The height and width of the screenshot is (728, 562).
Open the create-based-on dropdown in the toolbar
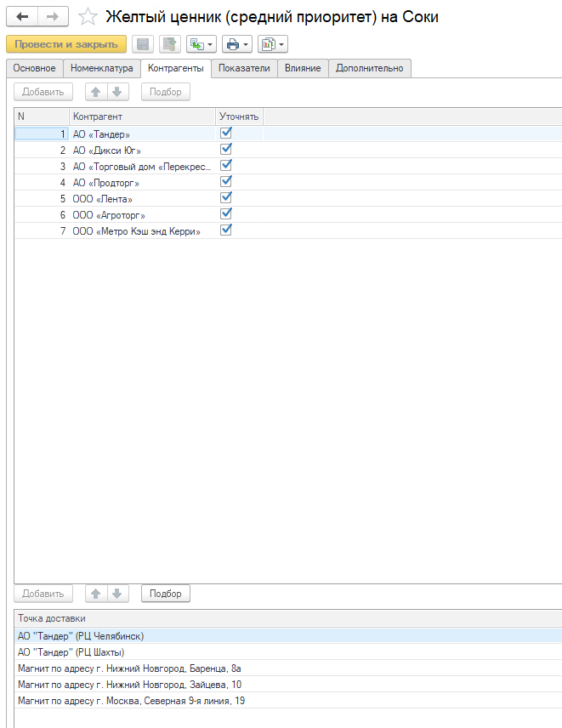pyautogui.click(x=202, y=44)
